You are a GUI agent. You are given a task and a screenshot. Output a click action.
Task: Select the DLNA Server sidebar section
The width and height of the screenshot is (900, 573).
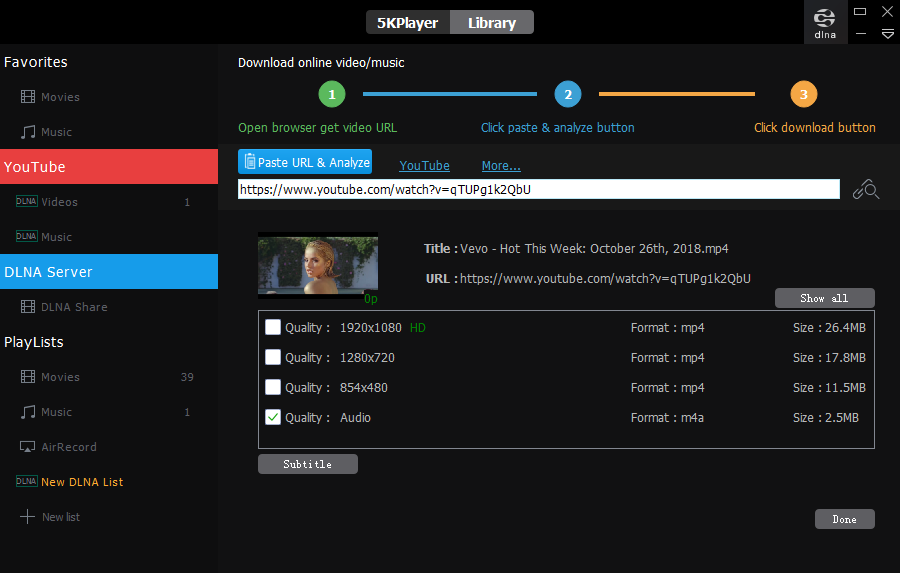point(109,272)
